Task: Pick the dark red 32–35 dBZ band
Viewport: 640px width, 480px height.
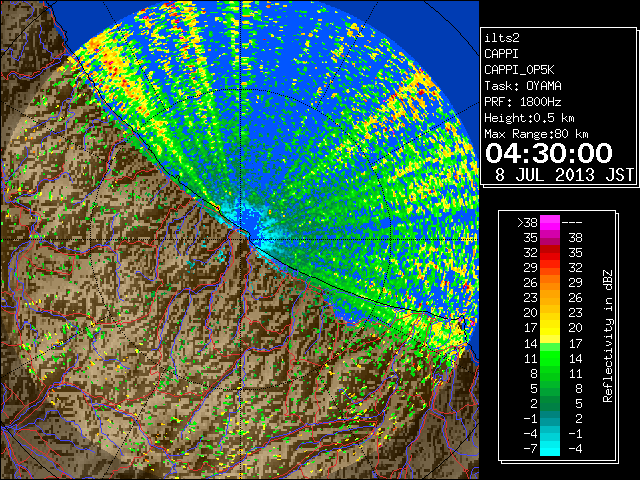Action: (549, 253)
